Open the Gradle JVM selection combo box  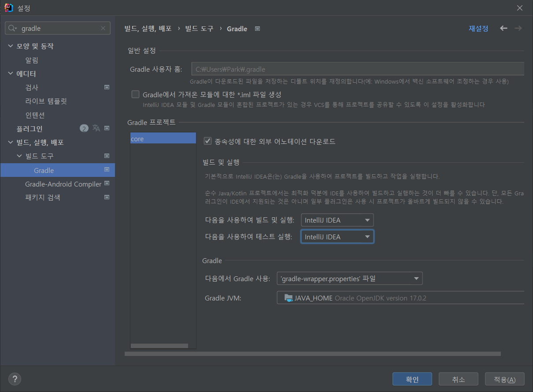tap(400, 298)
